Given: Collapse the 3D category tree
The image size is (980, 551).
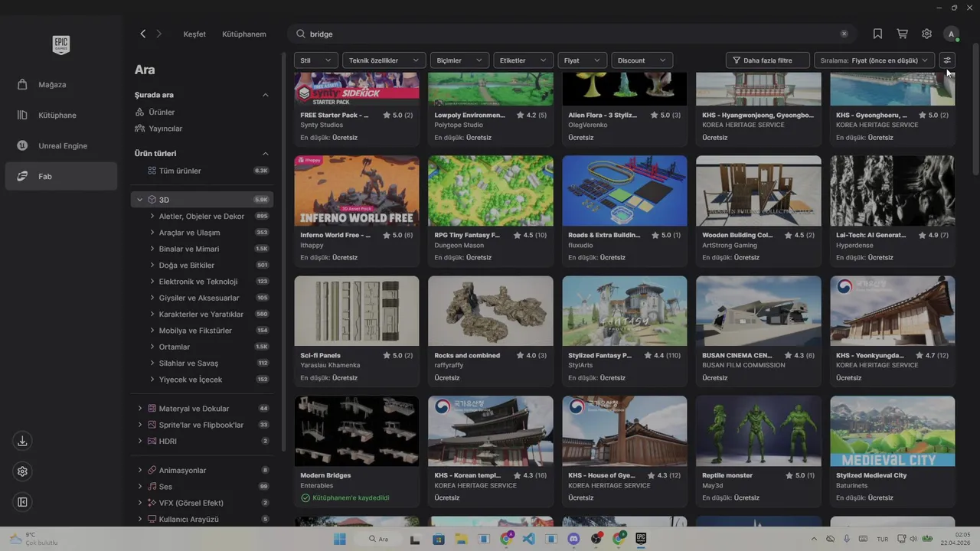Looking at the screenshot, I should (139, 200).
